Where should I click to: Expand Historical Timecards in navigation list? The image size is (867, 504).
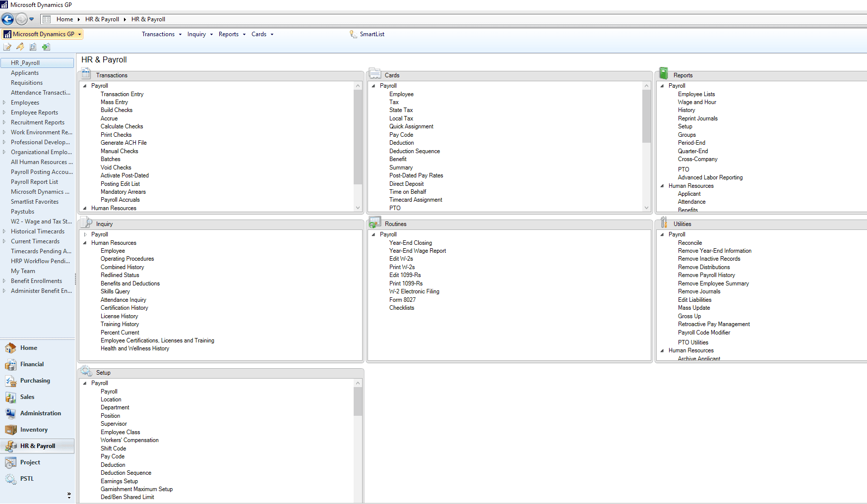point(4,231)
